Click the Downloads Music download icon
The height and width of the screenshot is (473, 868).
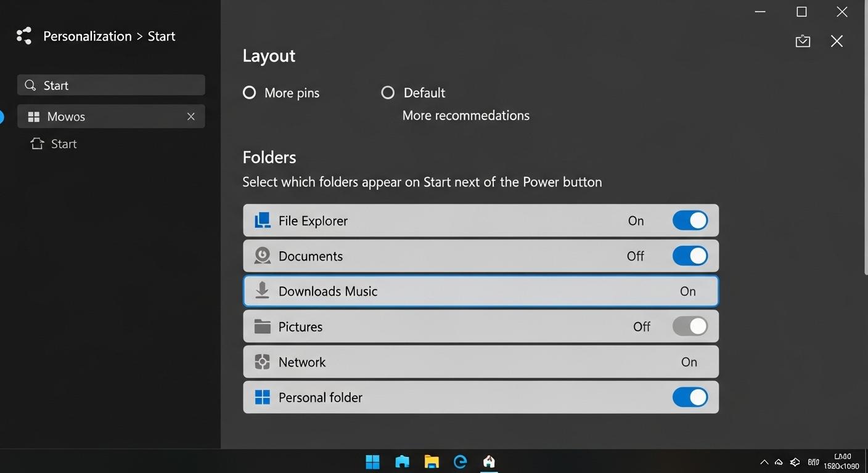pos(262,290)
